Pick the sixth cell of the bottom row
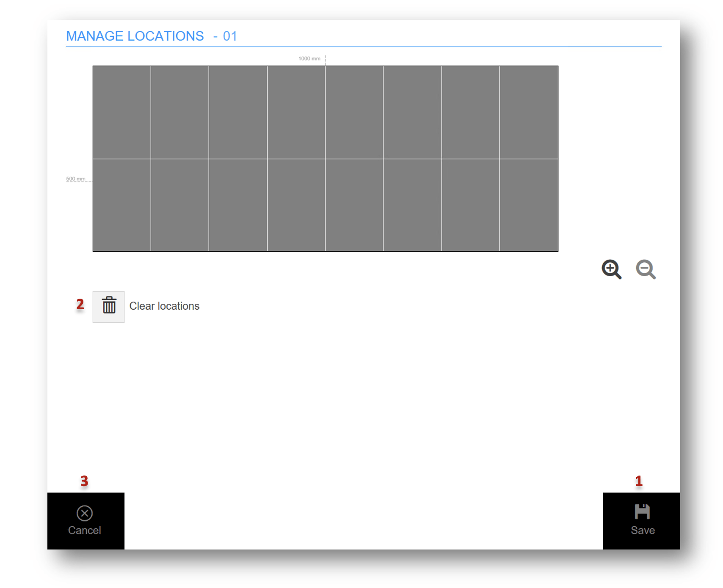Viewport: 723px width, 588px height. coord(412,205)
